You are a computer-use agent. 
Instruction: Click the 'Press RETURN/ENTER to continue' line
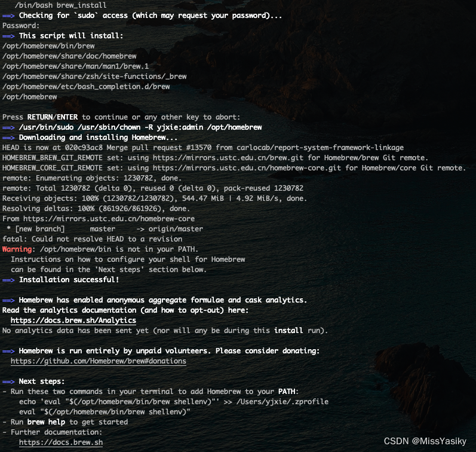[x=121, y=117]
